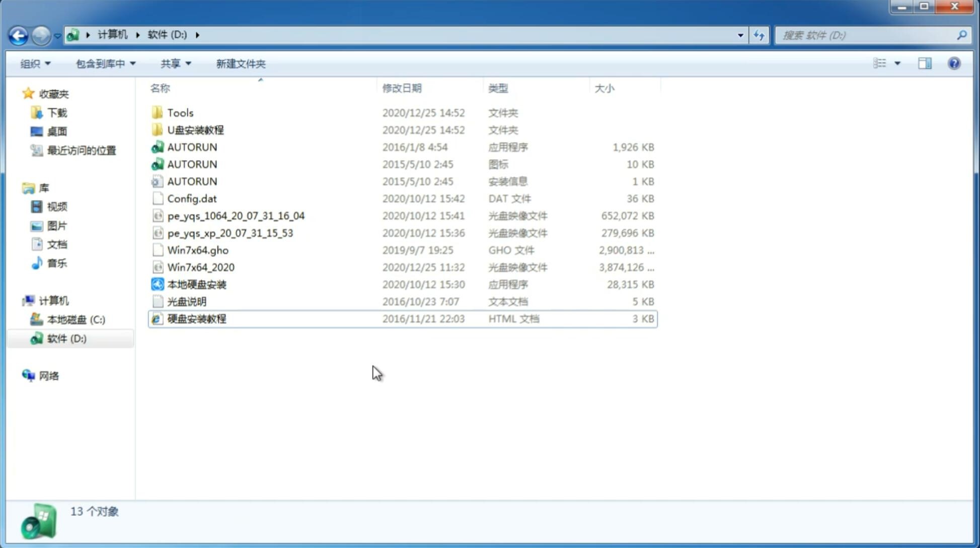Click 新建文件夹 button
The width and height of the screenshot is (980, 548).
pyautogui.click(x=240, y=62)
